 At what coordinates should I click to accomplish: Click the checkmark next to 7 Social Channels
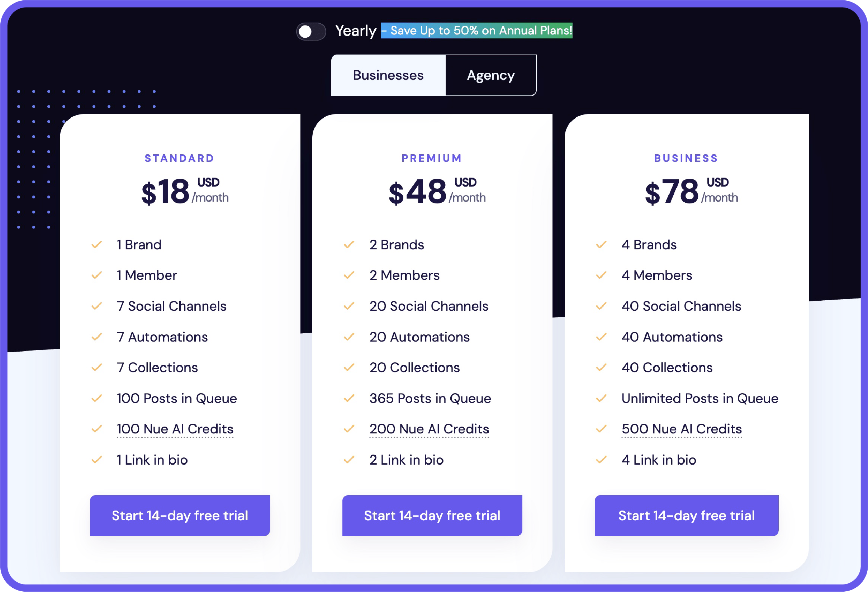click(97, 306)
